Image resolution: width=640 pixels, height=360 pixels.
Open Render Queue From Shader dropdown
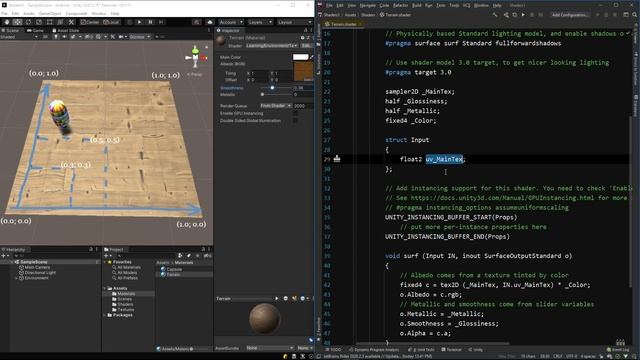(276, 106)
